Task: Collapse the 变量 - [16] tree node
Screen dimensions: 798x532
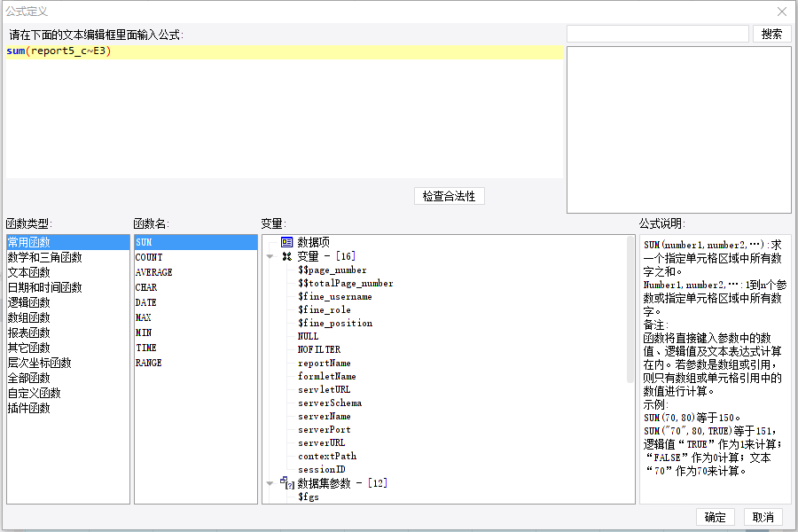Action: [x=270, y=256]
